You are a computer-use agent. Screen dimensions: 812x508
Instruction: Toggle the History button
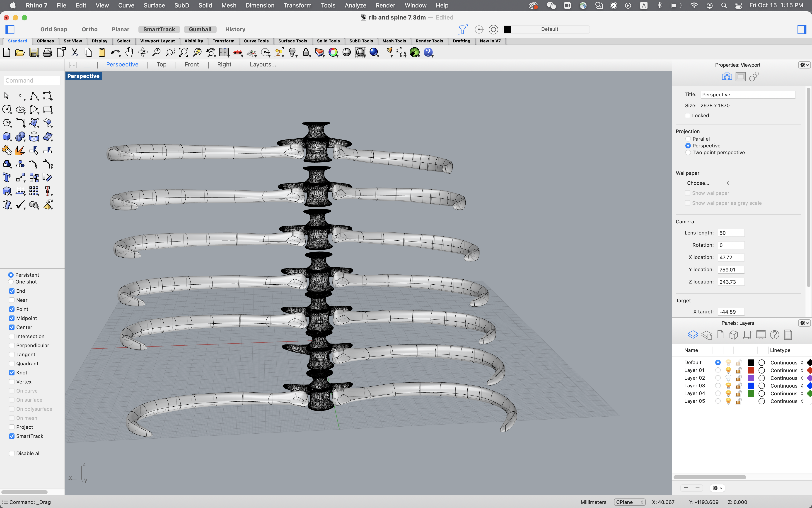(235, 29)
